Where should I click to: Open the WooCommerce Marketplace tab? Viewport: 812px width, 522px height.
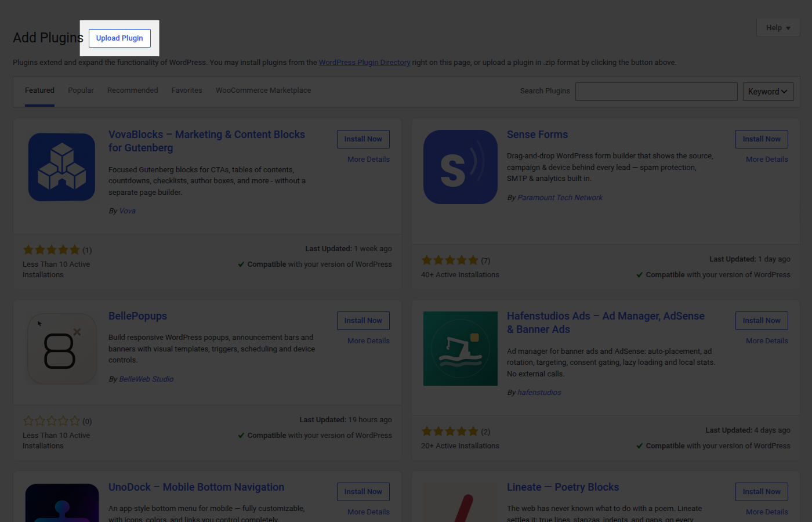point(263,90)
